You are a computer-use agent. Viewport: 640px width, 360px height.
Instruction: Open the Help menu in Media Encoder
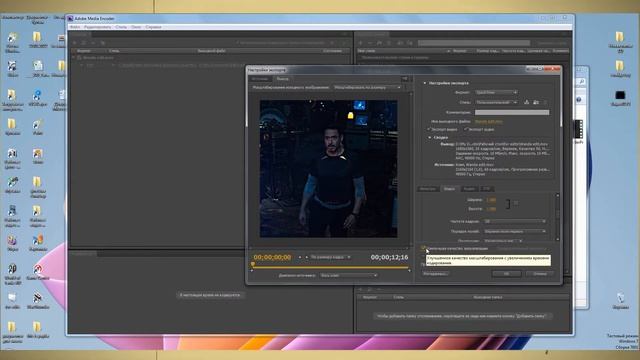[153, 27]
